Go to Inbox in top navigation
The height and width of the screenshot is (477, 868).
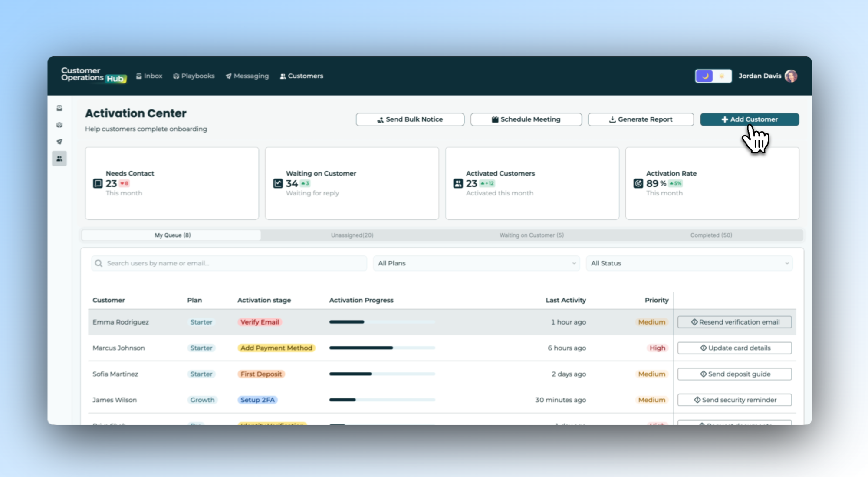point(149,76)
